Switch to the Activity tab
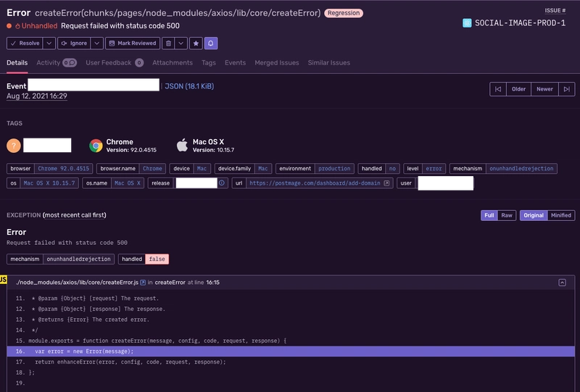The image size is (580, 392). click(48, 63)
